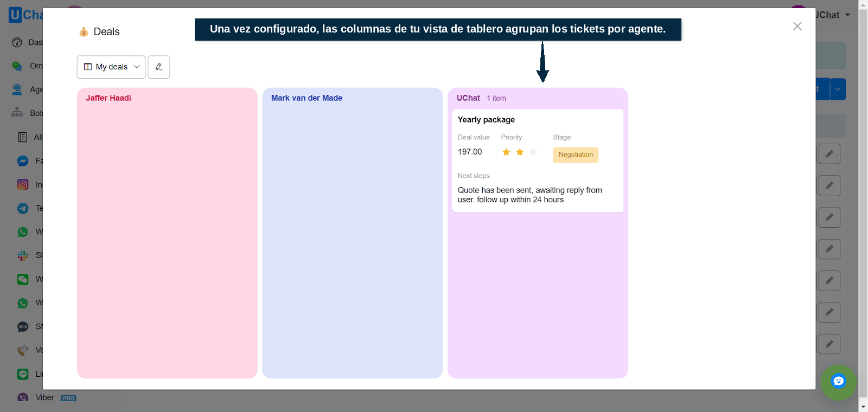
Task: Close the Deals dialog with the X
Action: pyautogui.click(x=797, y=26)
